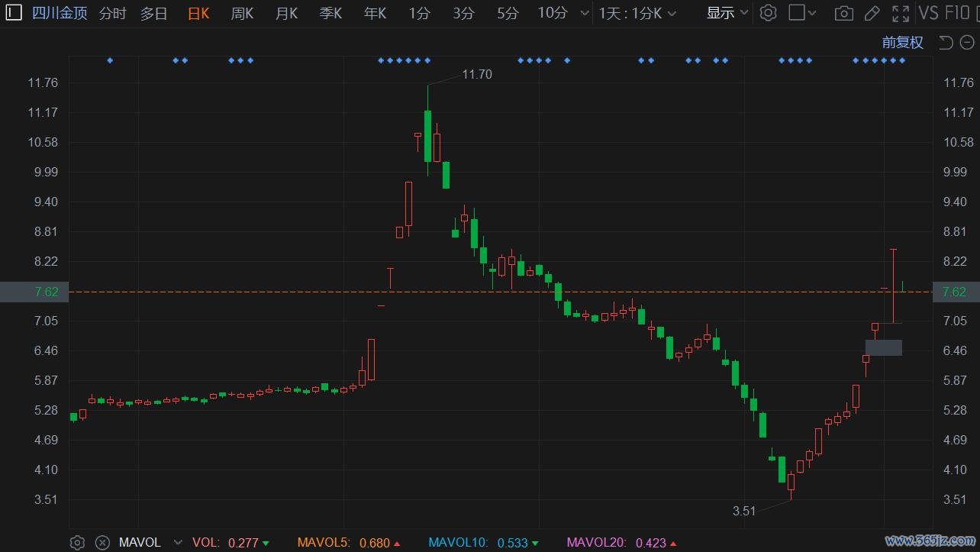Toggle the sidebar panel icon at top-left
The width and height of the screenshot is (980, 552).
14,13
